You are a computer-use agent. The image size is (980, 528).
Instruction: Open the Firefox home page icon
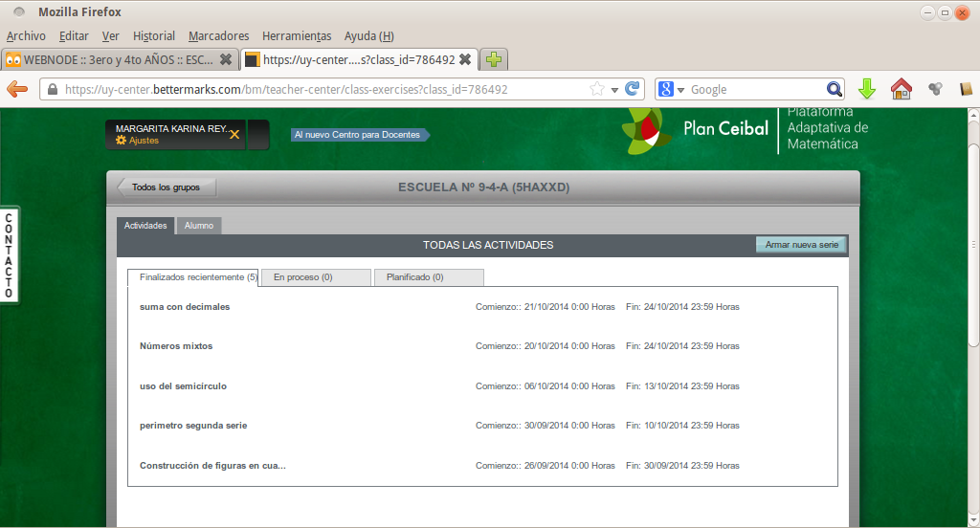pyautogui.click(x=901, y=89)
